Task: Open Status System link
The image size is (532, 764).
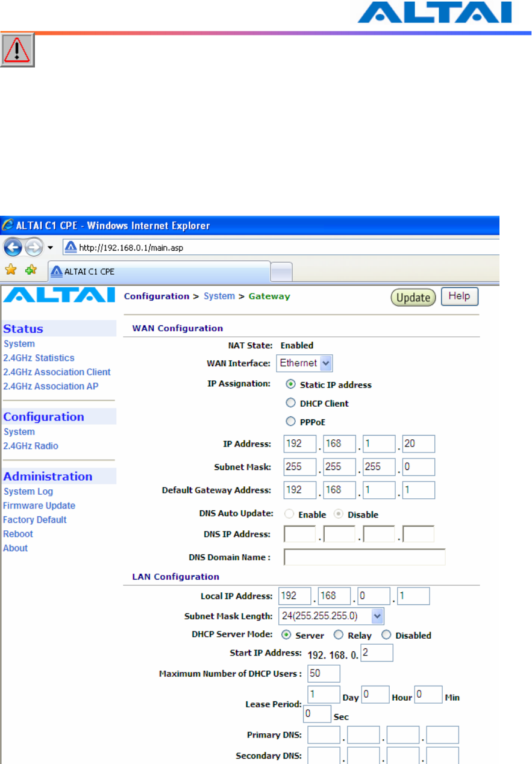Action: coord(19,344)
